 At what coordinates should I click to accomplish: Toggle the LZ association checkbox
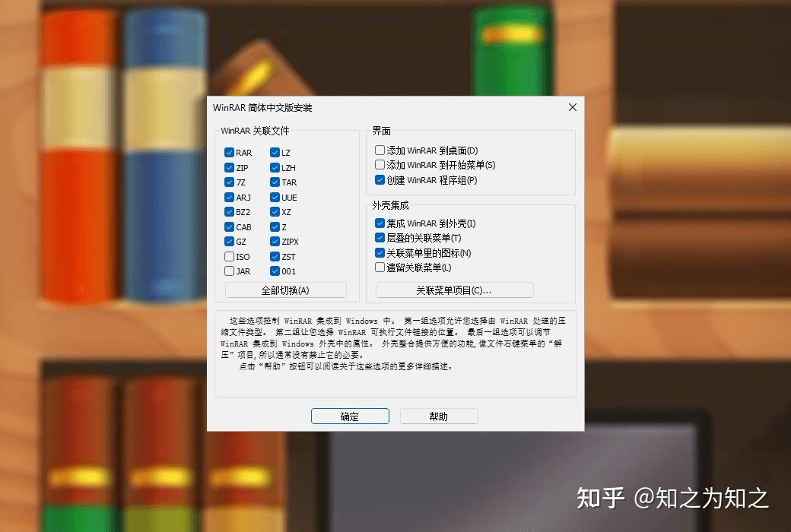tap(275, 152)
